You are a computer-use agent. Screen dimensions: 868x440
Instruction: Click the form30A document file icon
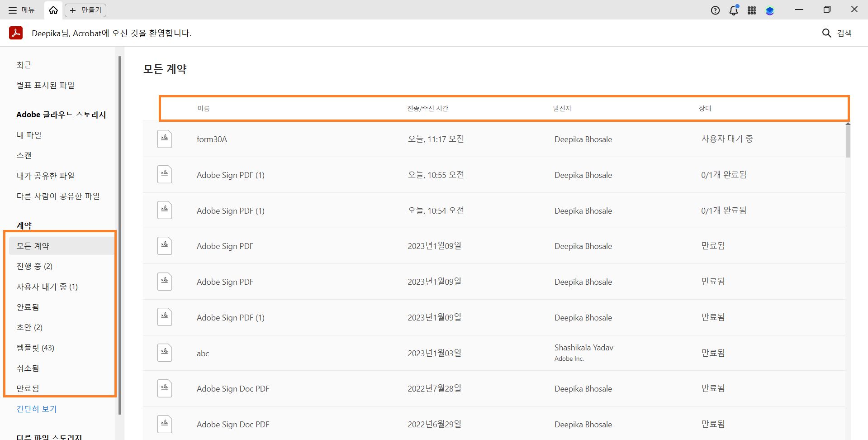165,139
